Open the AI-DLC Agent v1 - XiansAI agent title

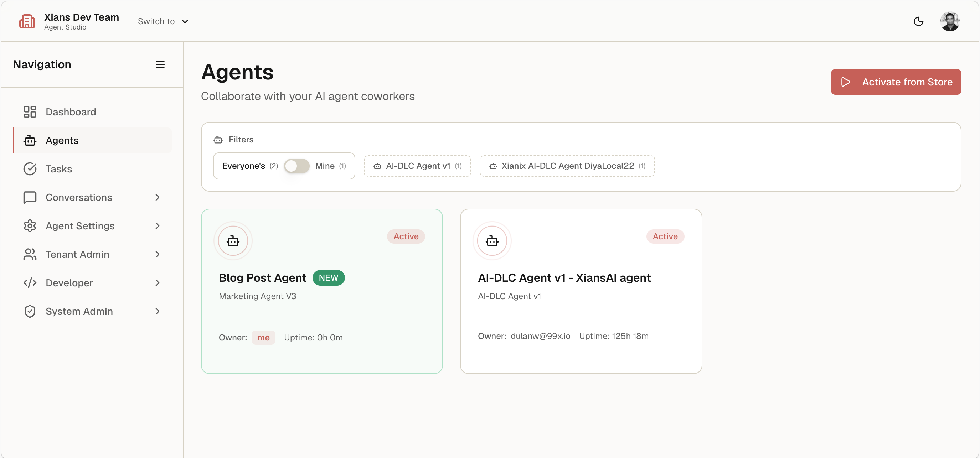(564, 278)
